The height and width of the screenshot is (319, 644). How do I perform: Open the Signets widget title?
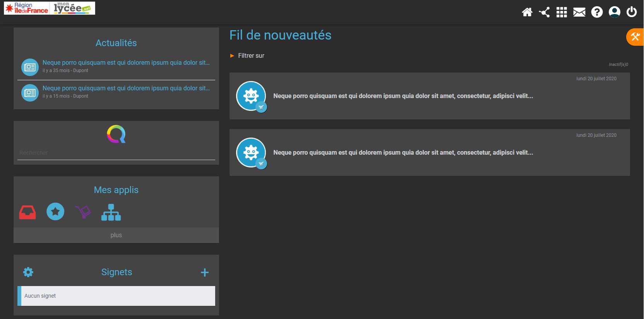[117, 272]
